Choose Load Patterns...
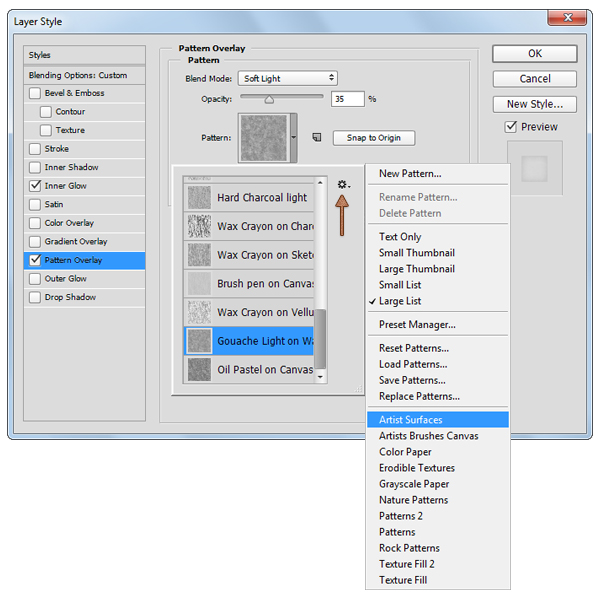 (437, 364)
